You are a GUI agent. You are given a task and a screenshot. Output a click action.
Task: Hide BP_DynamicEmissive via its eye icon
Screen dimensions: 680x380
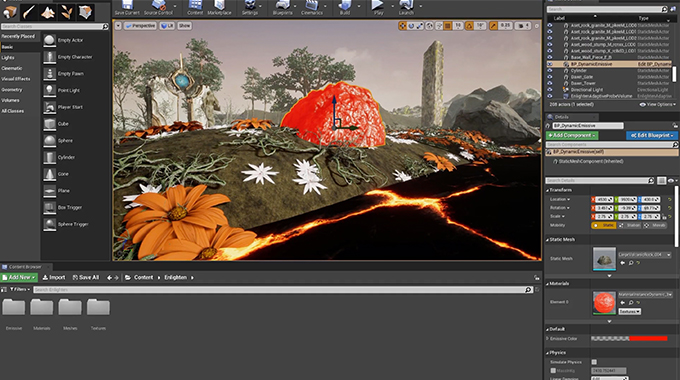550,64
